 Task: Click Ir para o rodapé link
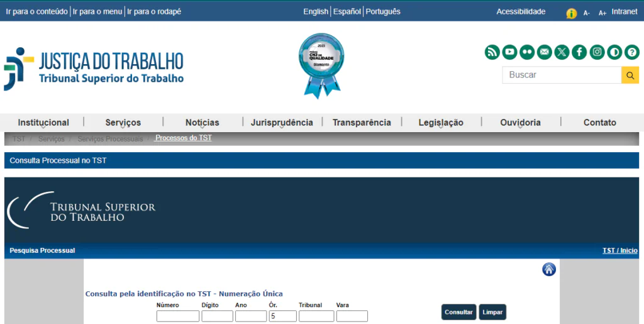pyautogui.click(x=154, y=11)
